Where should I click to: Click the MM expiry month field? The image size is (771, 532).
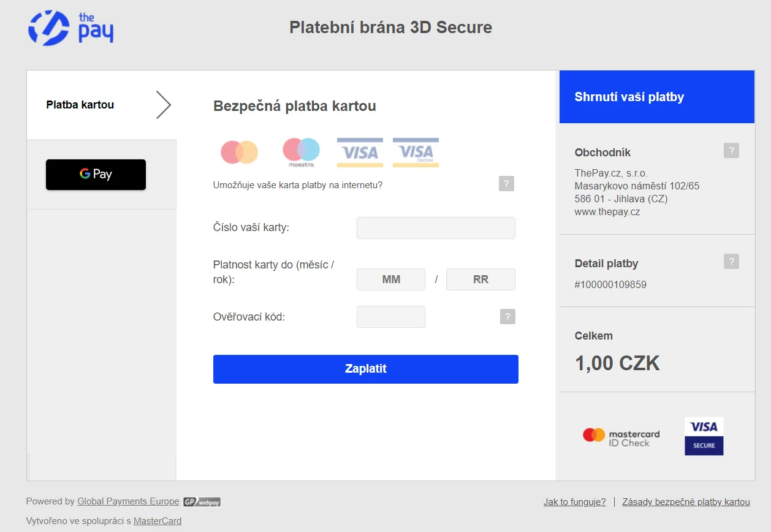tap(391, 279)
